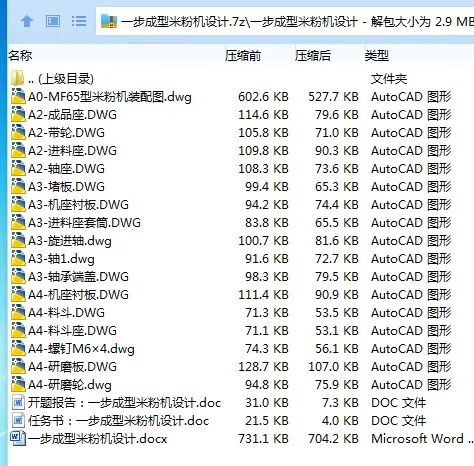Select file A3-进料座套筒.DWG
The height and width of the screenshot is (466, 474).
[84, 223]
